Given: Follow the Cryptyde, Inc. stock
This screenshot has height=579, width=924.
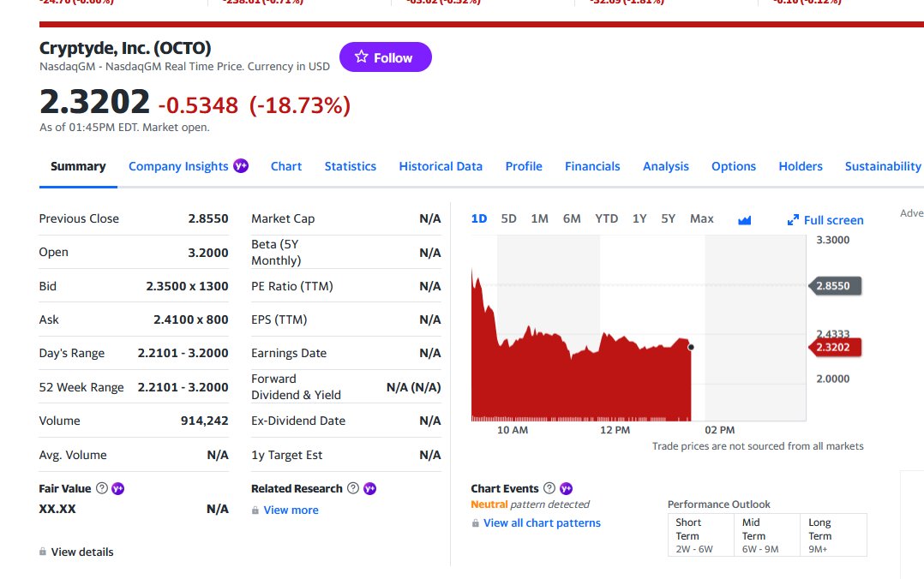Looking at the screenshot, I should (x=386, y=57).
